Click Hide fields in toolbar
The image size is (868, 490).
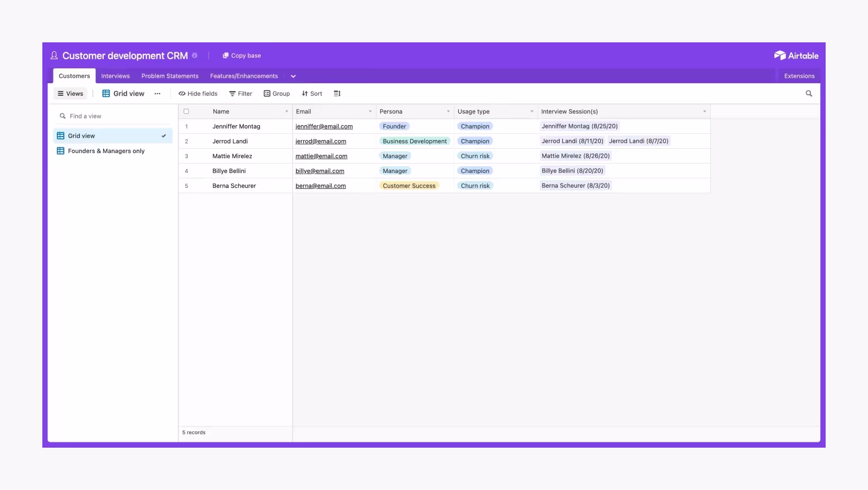[198, 94]
